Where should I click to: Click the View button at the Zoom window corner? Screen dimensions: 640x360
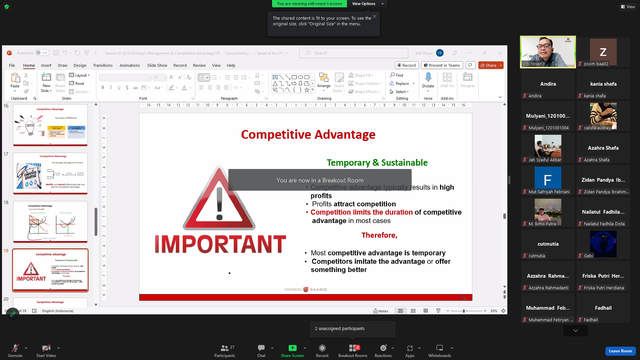(x=628, y=7)
